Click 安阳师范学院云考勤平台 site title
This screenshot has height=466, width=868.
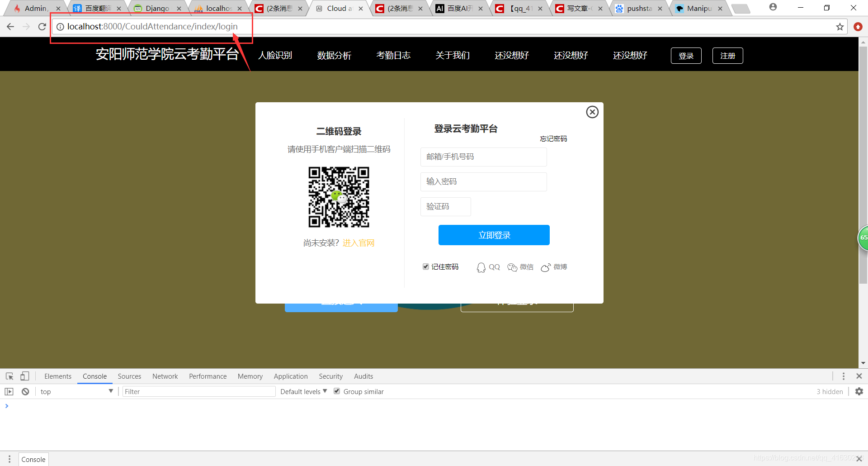point(167,54)
